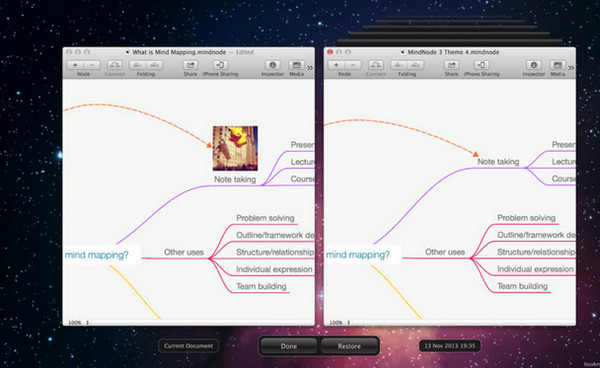This screenshot has height=368, width=600.
Task: Open the Share icon in the left window toolbar
Action: [190, 65]
